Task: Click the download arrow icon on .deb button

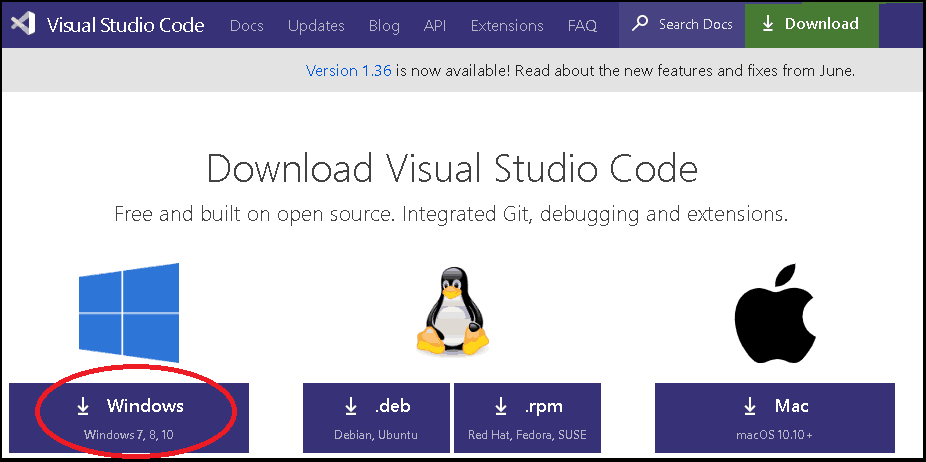Action: coord(351,406)
